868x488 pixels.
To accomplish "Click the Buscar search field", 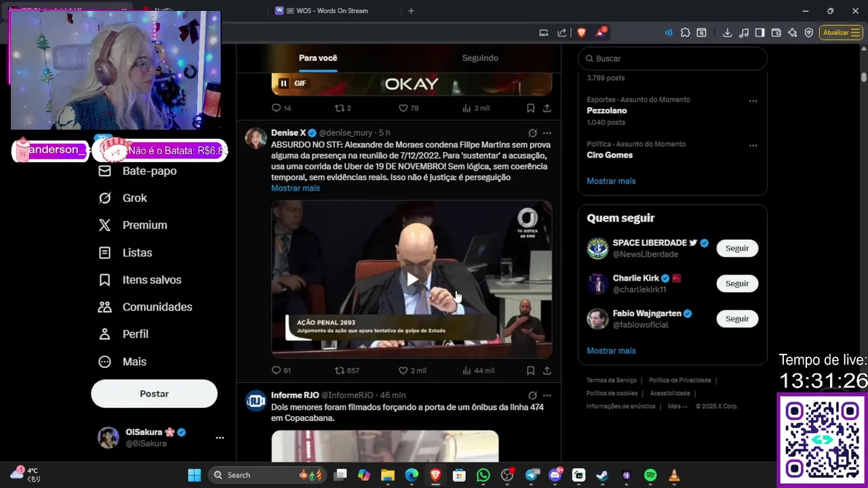I will tap(672, 58).
